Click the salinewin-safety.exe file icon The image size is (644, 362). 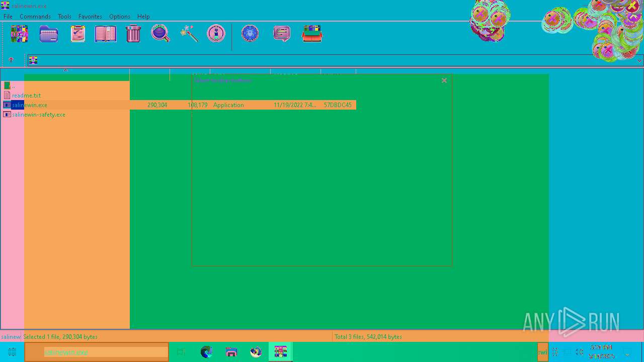tap(7, 115)
